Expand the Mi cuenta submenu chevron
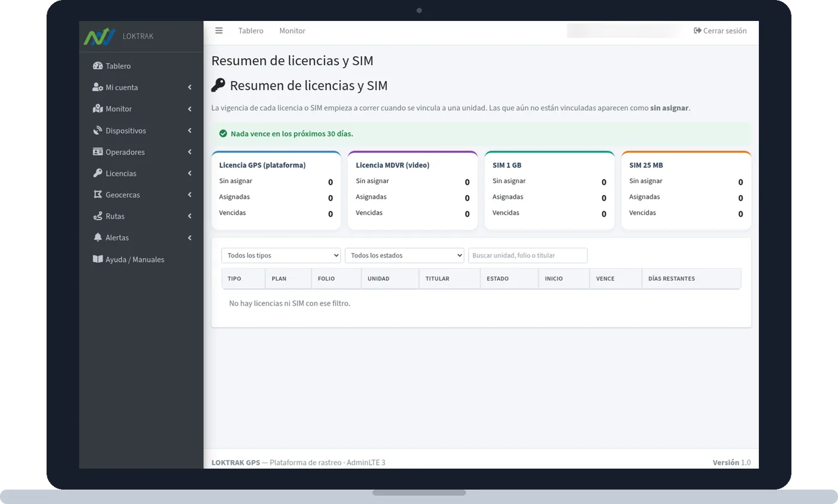838x504 pixels. pyautogui.click(x=190, y=87)
